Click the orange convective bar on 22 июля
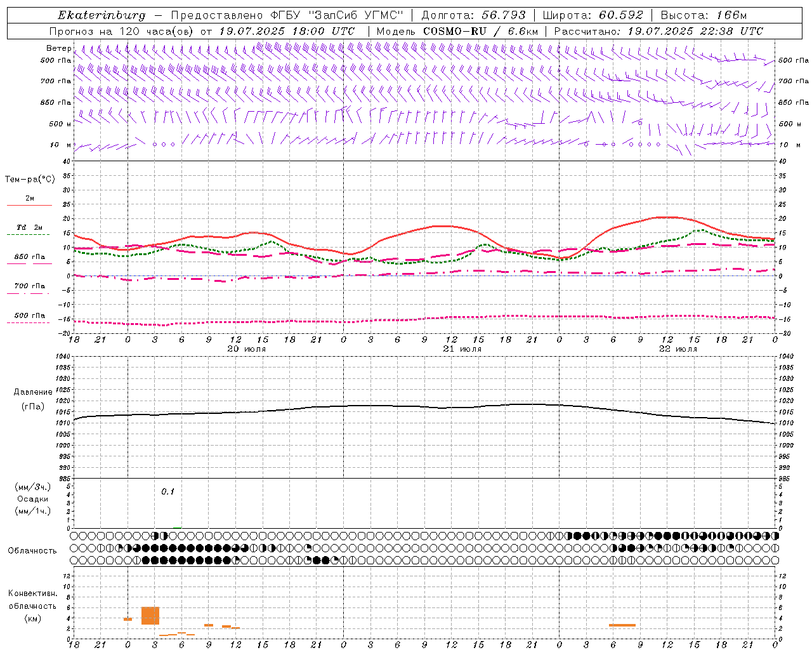The height and width of the screenshot is (650, 812). 622,625
